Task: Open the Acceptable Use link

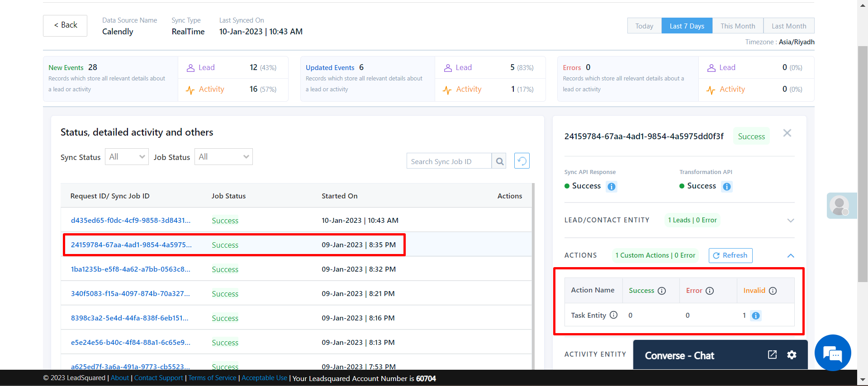Action: click(265, 378)
